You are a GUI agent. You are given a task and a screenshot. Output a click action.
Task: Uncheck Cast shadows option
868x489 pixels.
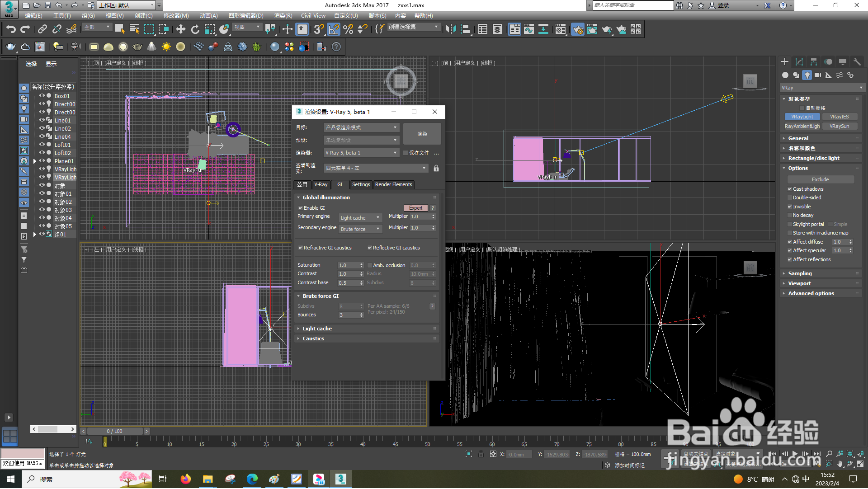(x=790, y=189)
